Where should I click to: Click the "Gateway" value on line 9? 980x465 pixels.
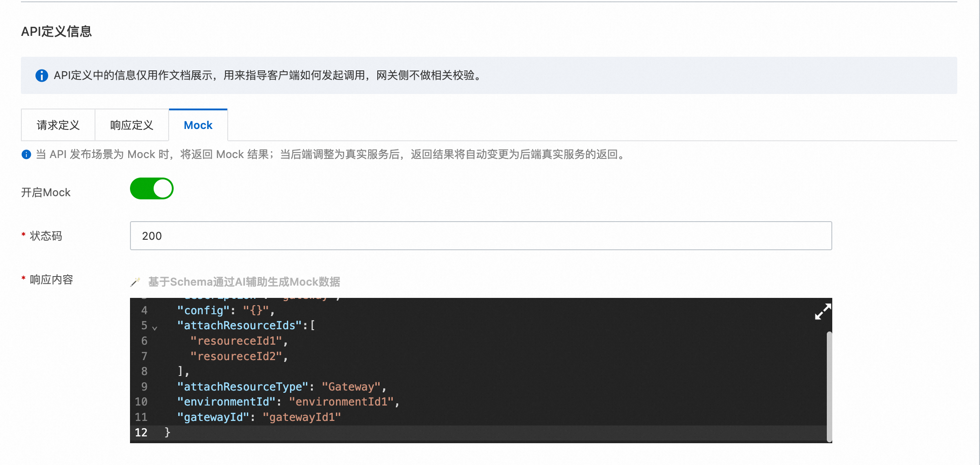click(x=351, y=387)
